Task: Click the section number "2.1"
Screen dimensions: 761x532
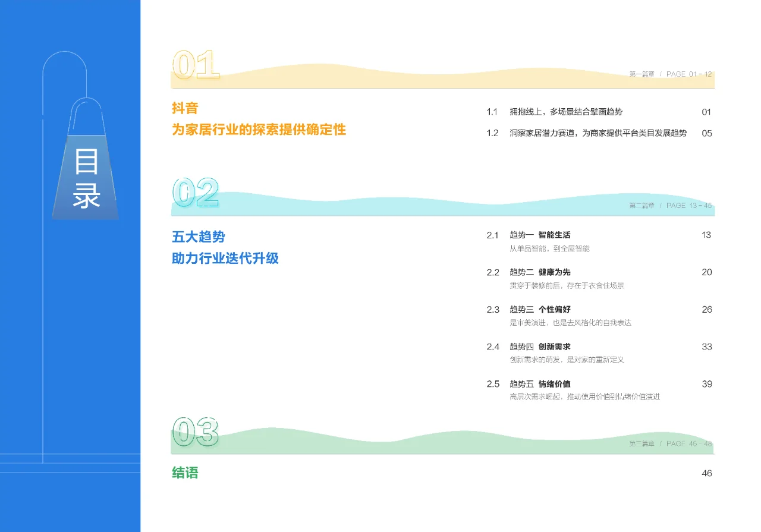Action: click(x=492, y=235)
